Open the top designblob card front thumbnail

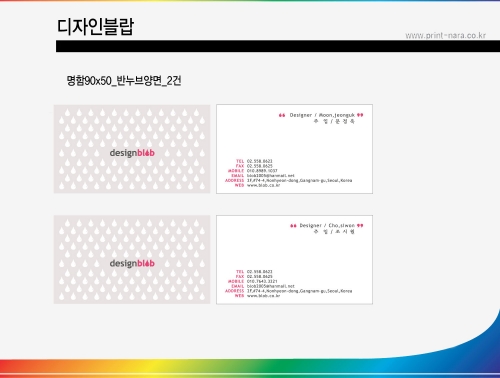pyautogui.click(x=132, y=149)
